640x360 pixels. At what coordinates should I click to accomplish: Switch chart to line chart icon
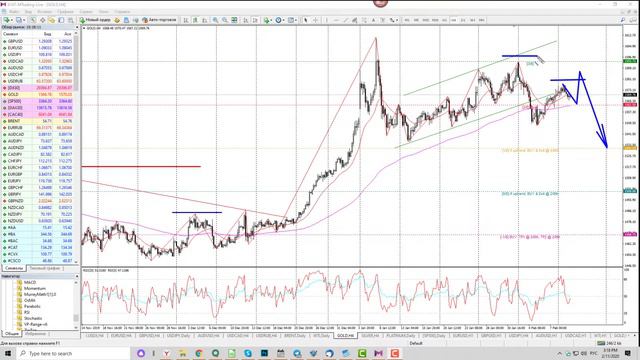tap(204, 20)
